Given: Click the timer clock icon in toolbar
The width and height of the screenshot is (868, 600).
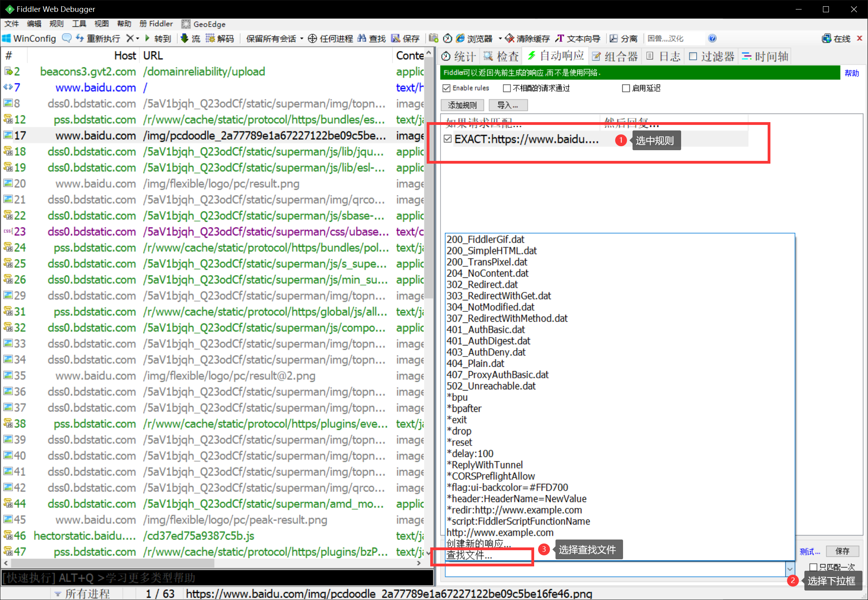Looking at the screenshot, I should (x=447, y=38).
